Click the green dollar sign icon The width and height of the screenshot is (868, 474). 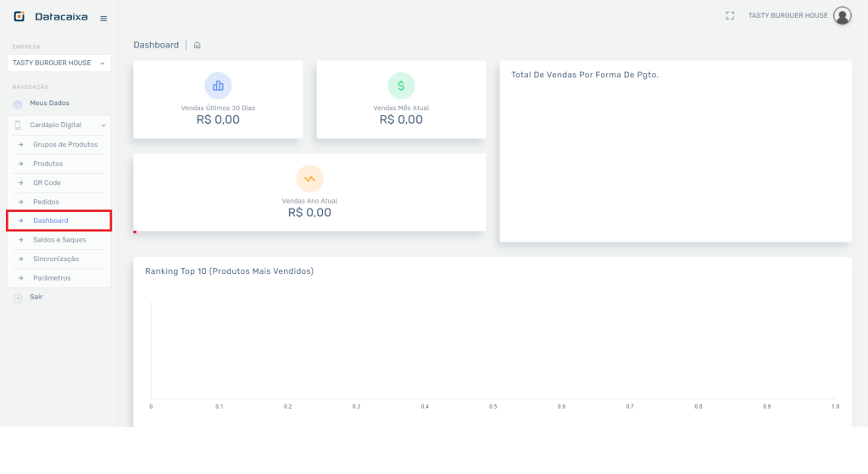401,86
